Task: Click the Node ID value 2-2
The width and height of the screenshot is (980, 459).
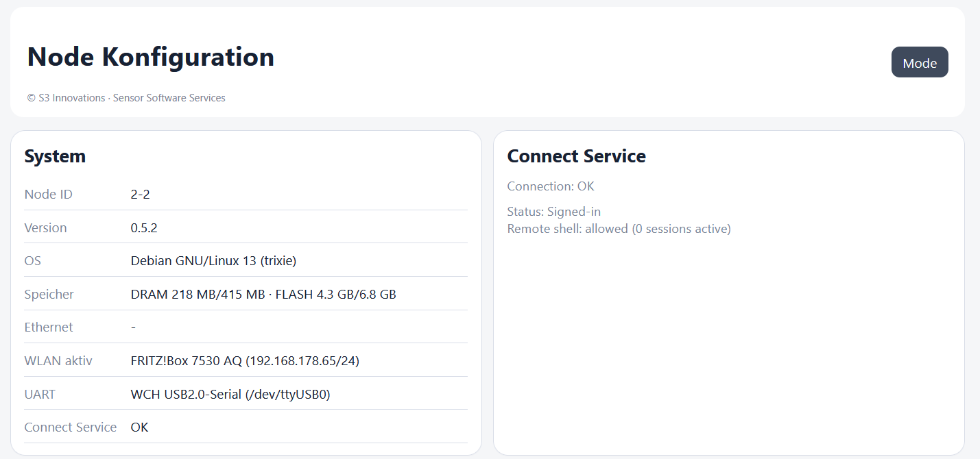Action: [x=141, y=195]
